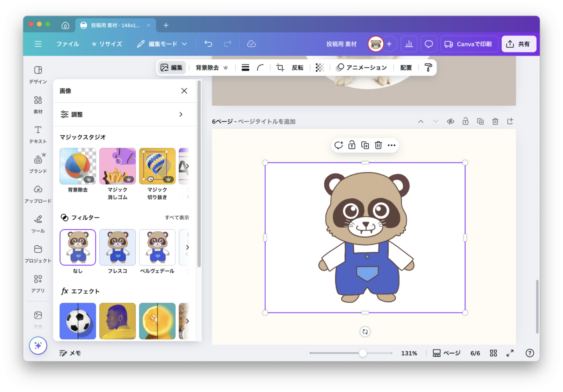Click the undo arrow icon
The width and height of the screenshot is (563, 392).
tap(208, 44)
